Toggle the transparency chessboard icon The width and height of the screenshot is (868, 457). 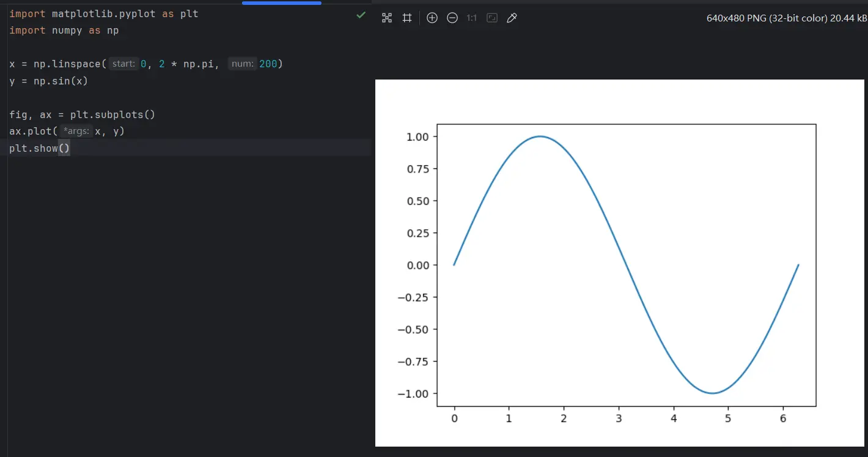387,18
